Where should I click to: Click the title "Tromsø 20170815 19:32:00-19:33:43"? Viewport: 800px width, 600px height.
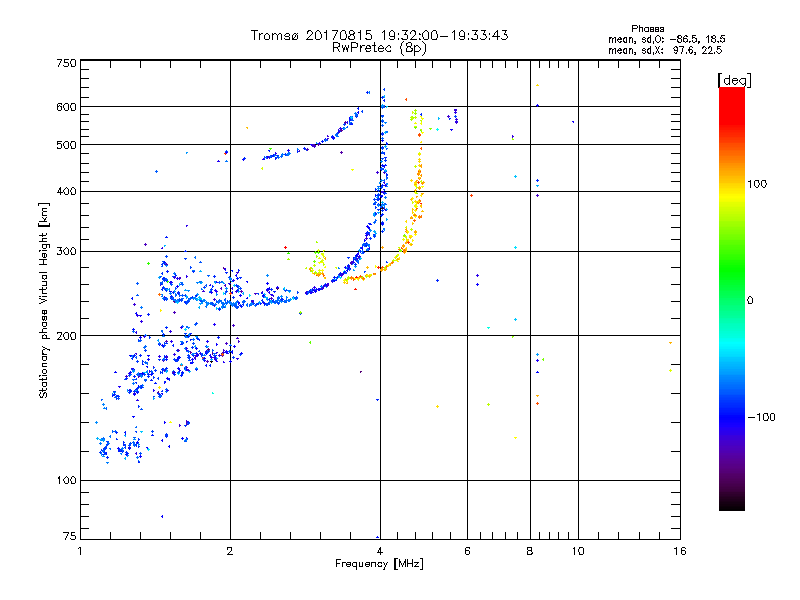[379, 35]
